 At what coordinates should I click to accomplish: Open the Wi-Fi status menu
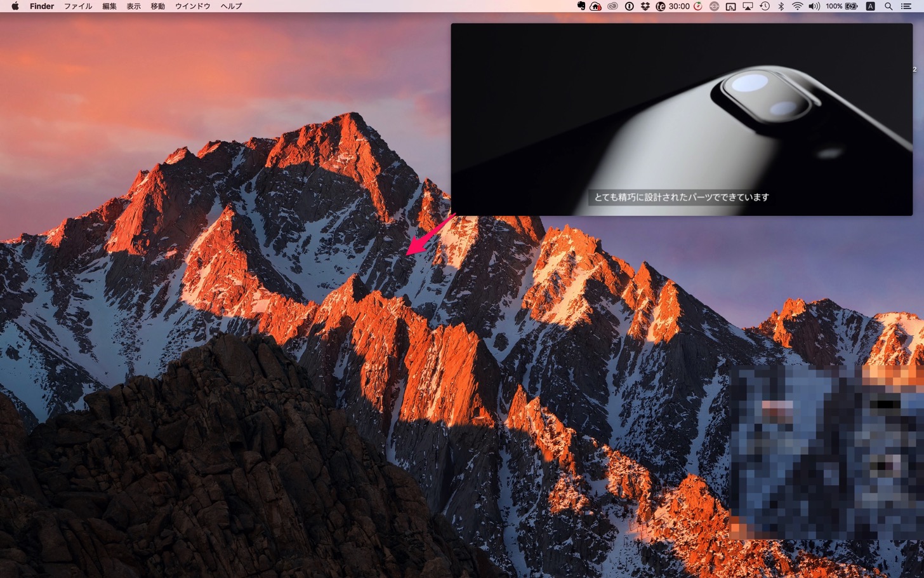pos(797,6)
